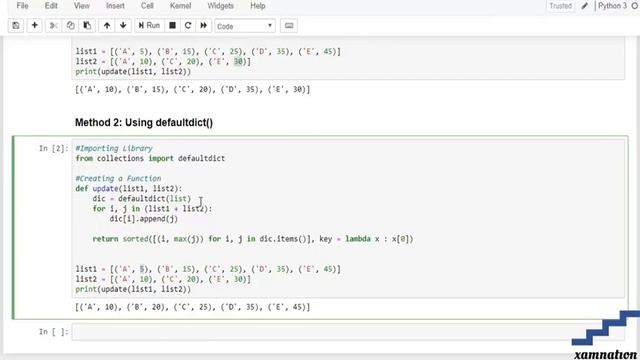Image resolution: width=640 pixels, height=360 pixels.
Task: Click the 'dic = defaultdict(list)' line
Action: (142, 199)
